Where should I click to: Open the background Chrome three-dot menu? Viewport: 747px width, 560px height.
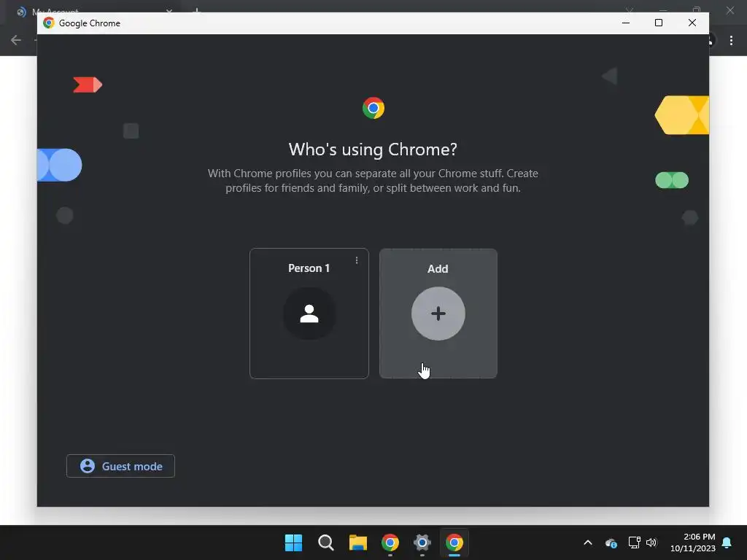[731, 41]
